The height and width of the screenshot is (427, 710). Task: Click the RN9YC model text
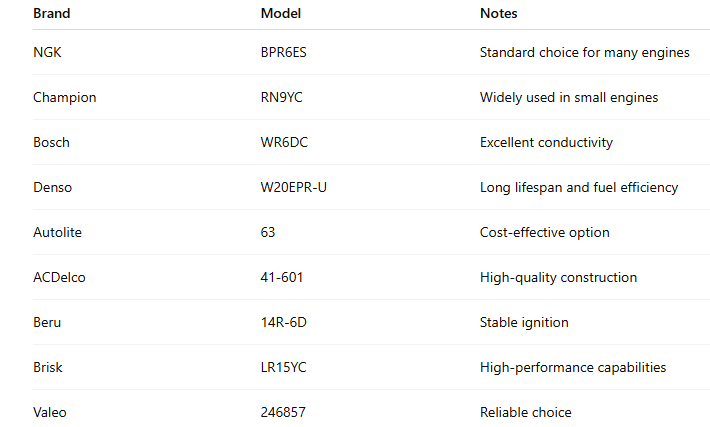[282, 97]
